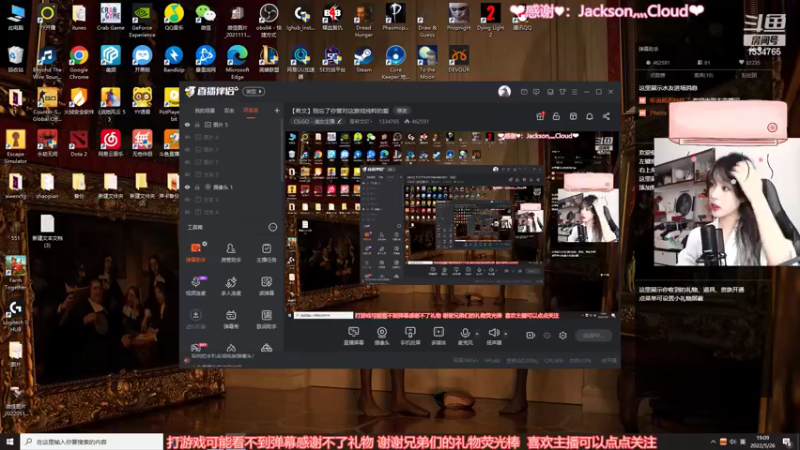The image size is (800, 450).
Task: Add a 多媒体 media source
Action: click(x=438, y=336)
